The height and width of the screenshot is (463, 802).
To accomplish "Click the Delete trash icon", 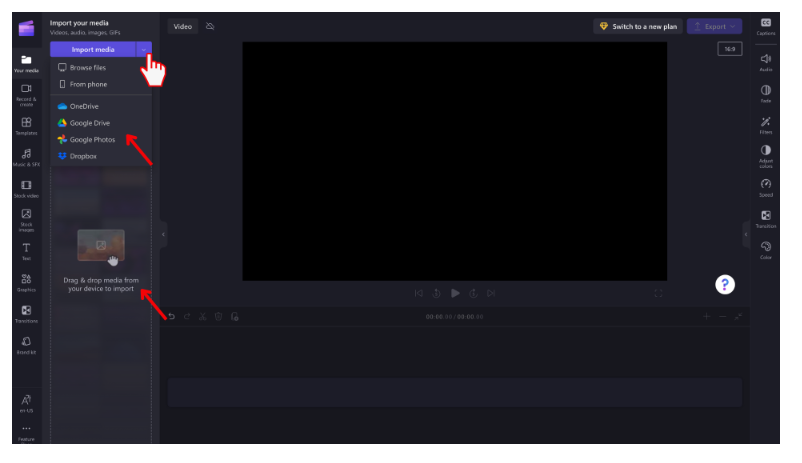I will (x=218, y=317).
